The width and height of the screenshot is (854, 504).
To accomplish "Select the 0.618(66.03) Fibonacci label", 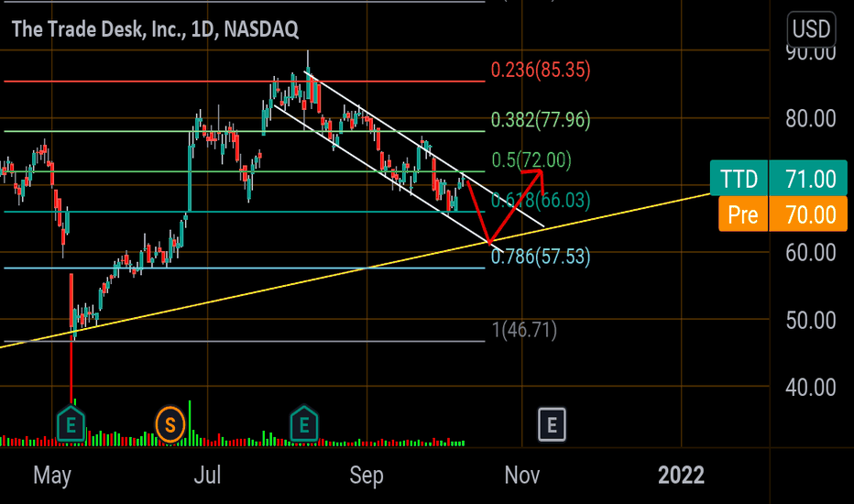I will 541,200.
